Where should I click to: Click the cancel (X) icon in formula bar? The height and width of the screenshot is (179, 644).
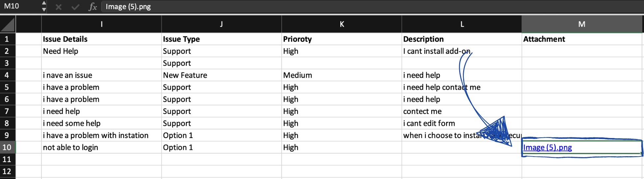click(59, 7)
